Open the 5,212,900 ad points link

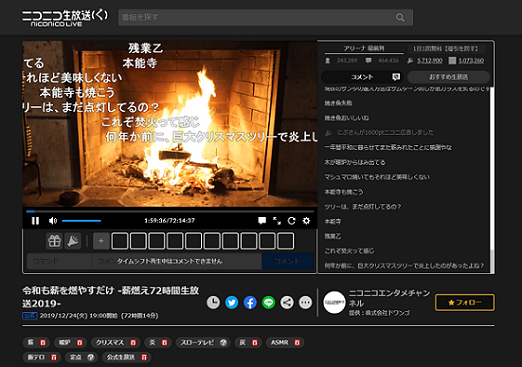[430, 61]
